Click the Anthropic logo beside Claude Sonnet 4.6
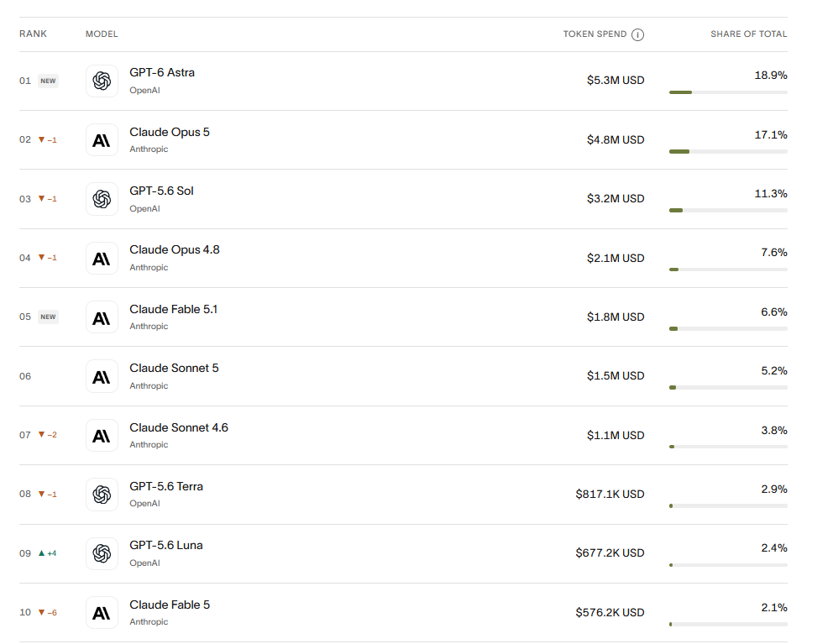 tap(102, 436)
